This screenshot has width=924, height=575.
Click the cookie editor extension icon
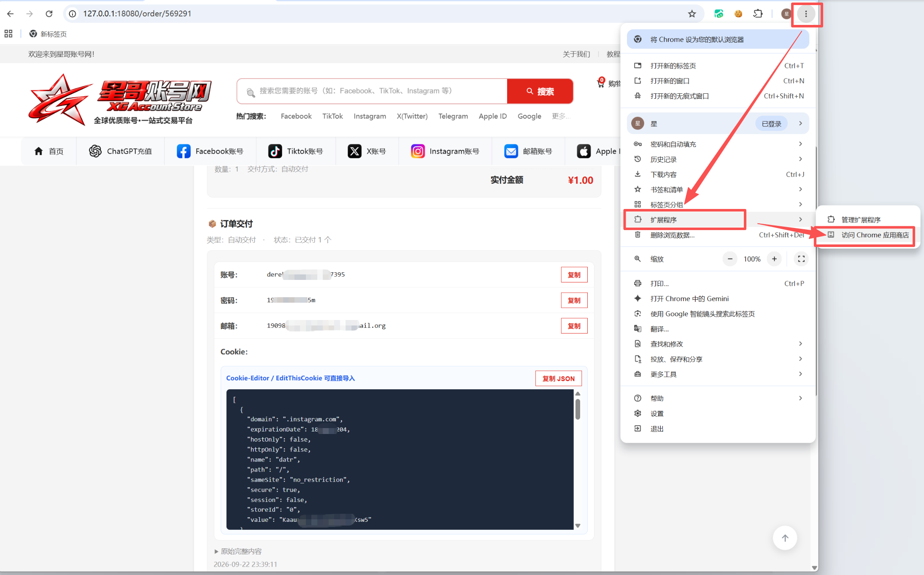pyautogui.click(x=738, y=14)
